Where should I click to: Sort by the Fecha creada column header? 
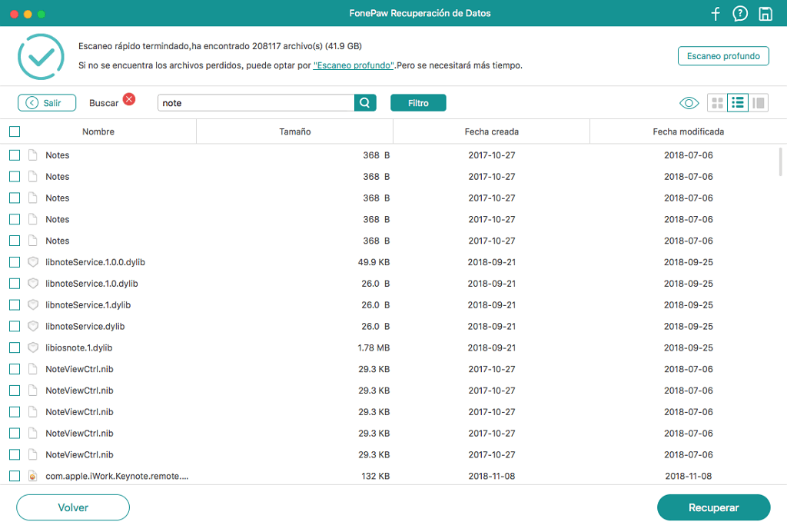[492, 131]
